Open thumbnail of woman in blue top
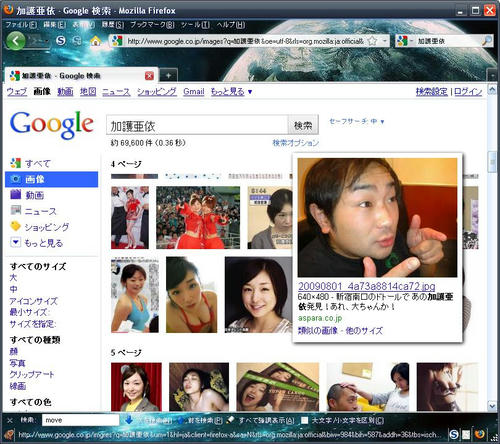This screenshot has width=500, height=444. (x=135, y=295)
